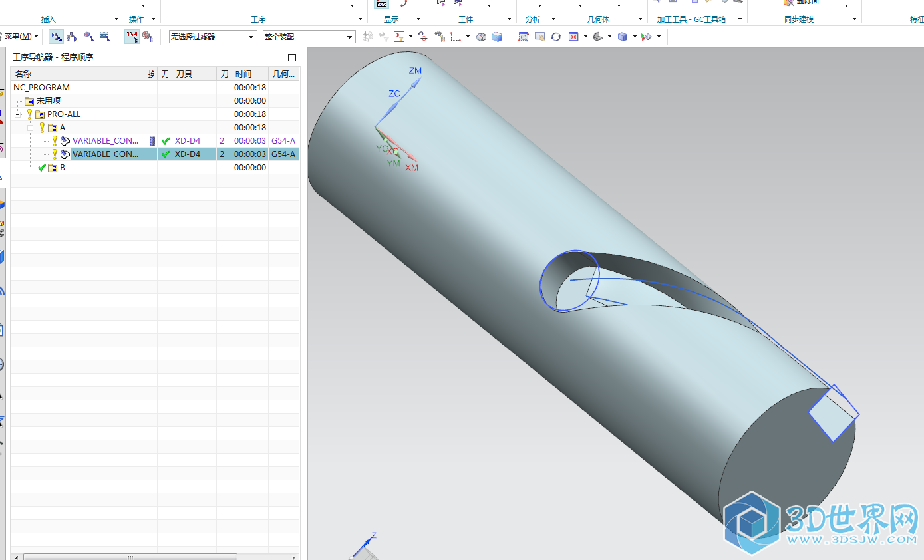The width and height of the screenshot is (924, 560).
Task: Click the rotate-about-point crosshair icon
Action: [422, 37]
